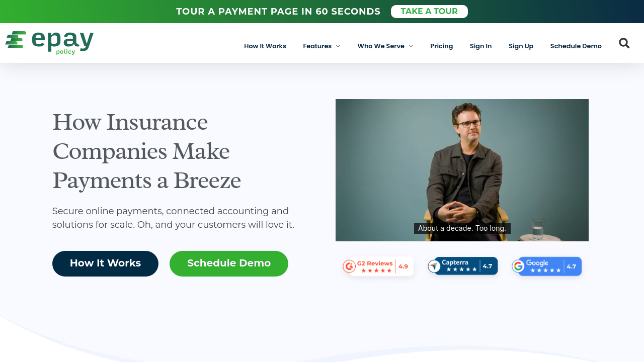Viewport: 644px width, 362px height.
Task: Open the search magnifier icon
Action: coord(624,43)
